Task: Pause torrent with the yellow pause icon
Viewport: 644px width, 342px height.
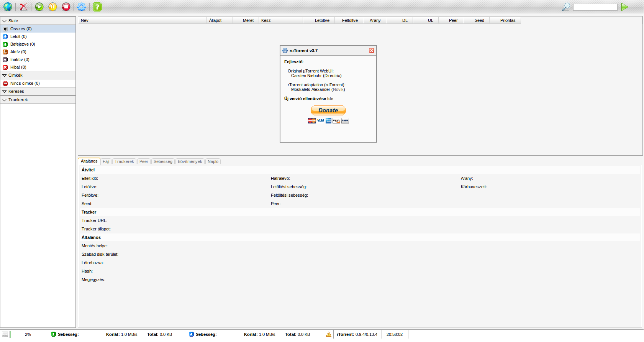Action: 52,7
